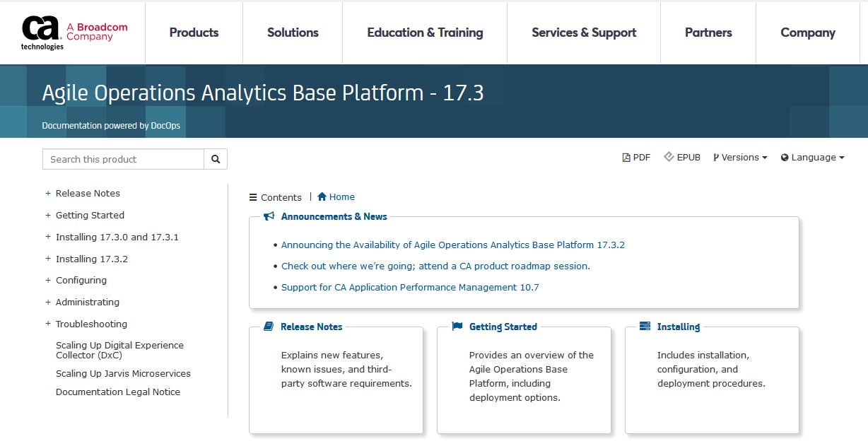The image size is (868, 446).
Task: Open the Company menu
Action: pos(808,33)
